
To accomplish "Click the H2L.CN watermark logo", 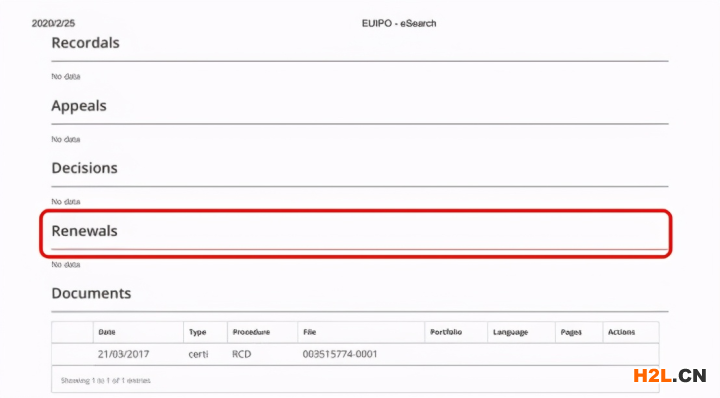I will click(669, 376).
